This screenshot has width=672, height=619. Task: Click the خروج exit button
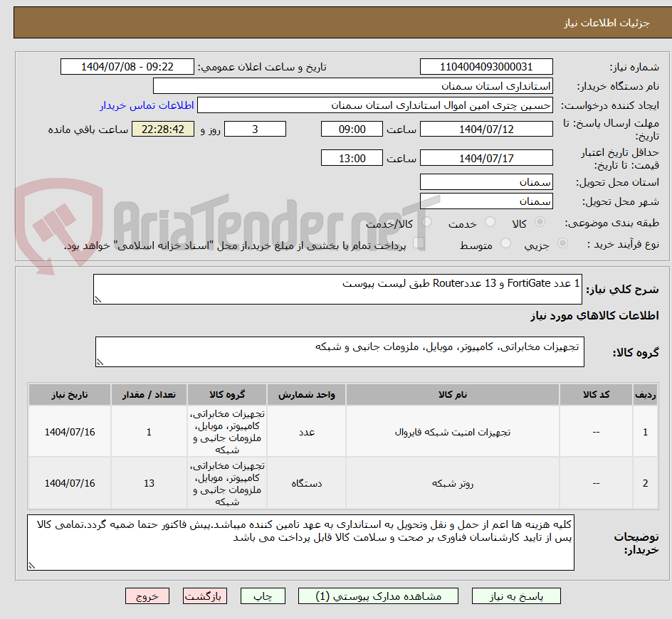pos(147,596)
